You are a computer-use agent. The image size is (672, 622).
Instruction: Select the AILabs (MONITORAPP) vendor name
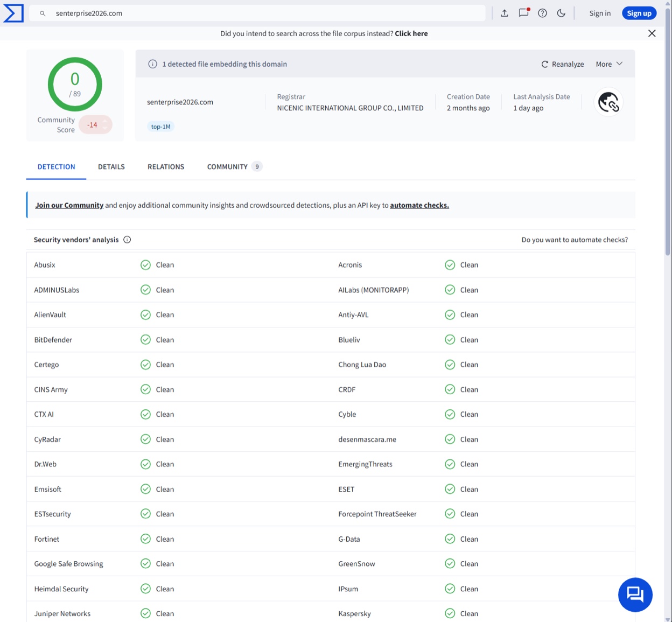(x=374, y=290)
